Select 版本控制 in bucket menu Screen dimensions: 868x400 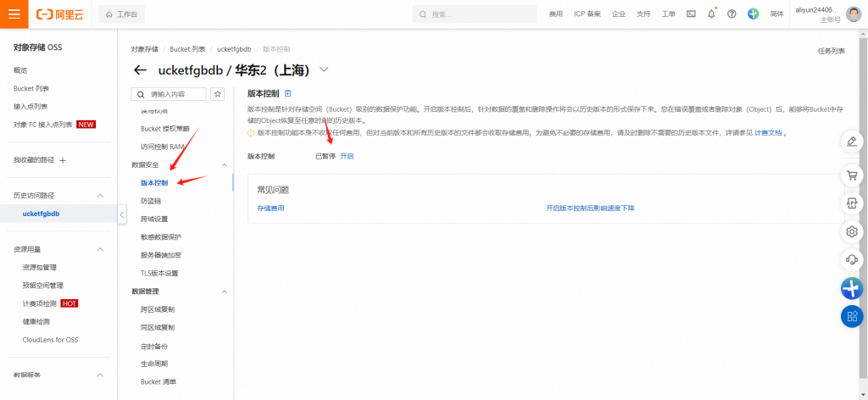(154, 182)
